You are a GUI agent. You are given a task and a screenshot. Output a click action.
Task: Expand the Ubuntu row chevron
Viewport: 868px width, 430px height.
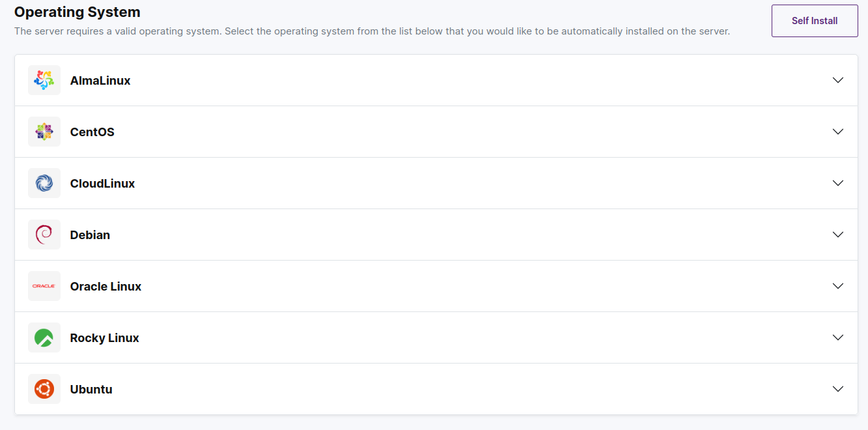click(x=838, y=389)
